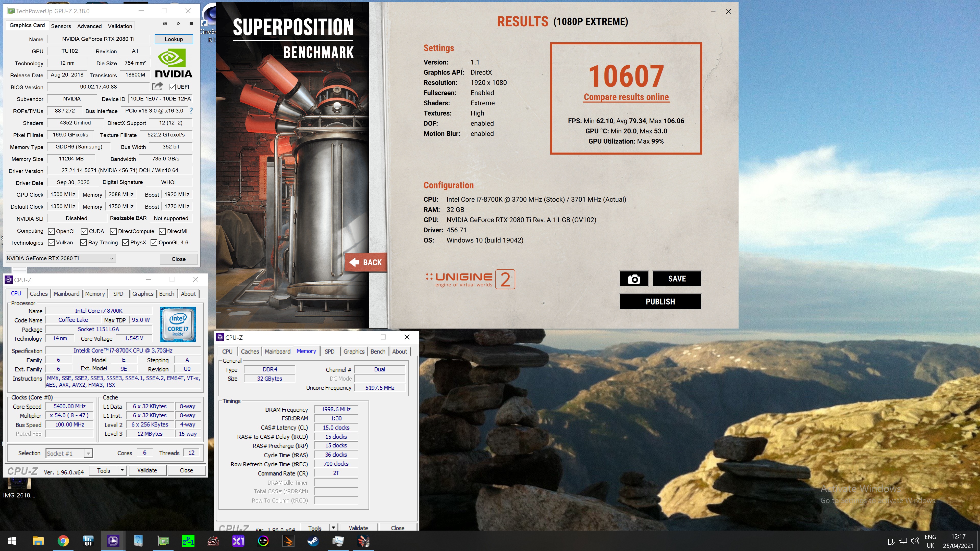
Task: Click the PUBLISH button in Superposition results
Action: pos(660,302)
